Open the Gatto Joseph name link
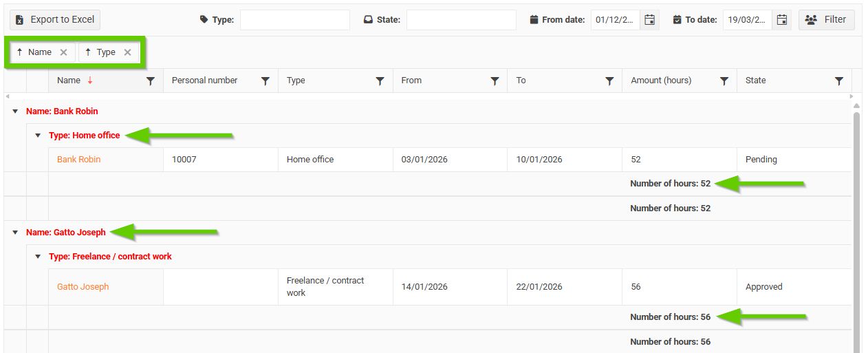Screen dimensions: 868x353 click(x=83, y=287)
